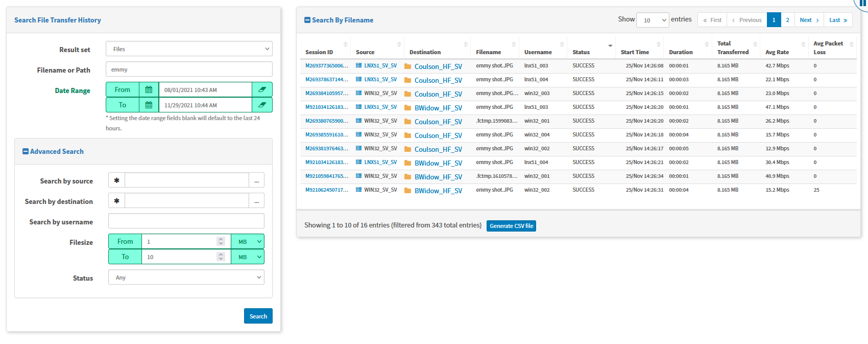Open session M269377365006 link
The image size is (868, 344).
tap(327, 66)
